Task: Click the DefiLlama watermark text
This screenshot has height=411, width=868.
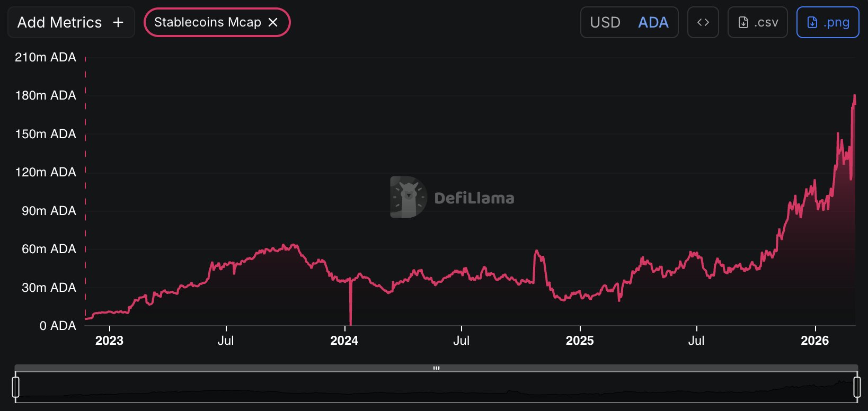Action: coord(474,198)
